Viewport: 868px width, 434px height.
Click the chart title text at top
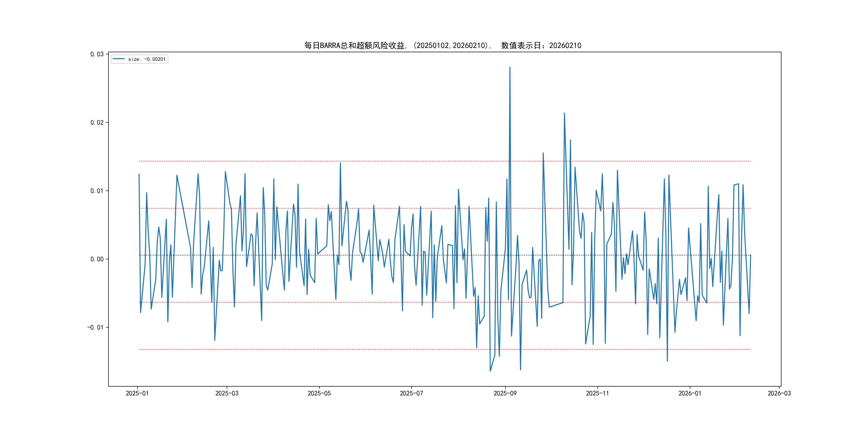coord(442,46)
